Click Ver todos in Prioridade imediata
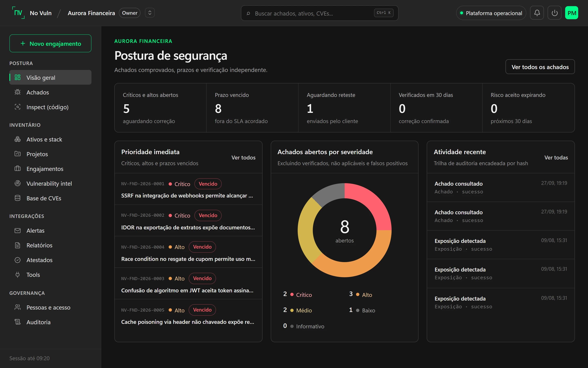 tap(243, 157)
